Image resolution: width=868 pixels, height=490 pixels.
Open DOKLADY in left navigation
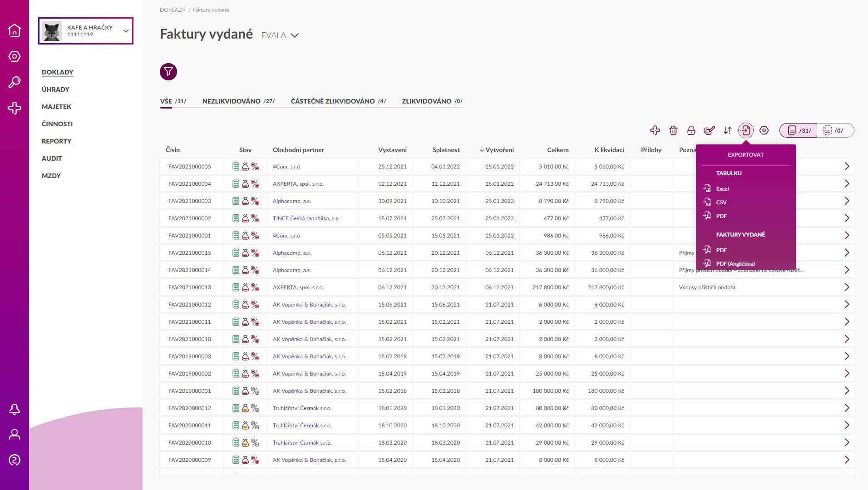point(57,72)
